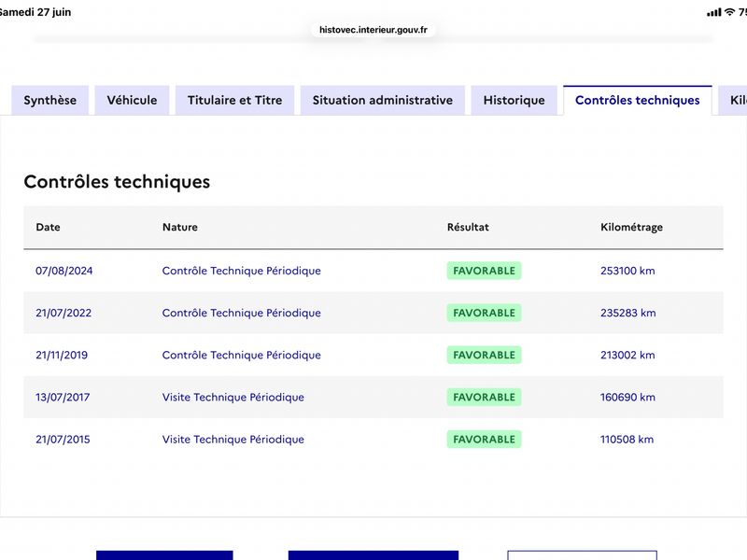Select the date 21/07/2022
747x560 pixels.
(x=63, y=313)
